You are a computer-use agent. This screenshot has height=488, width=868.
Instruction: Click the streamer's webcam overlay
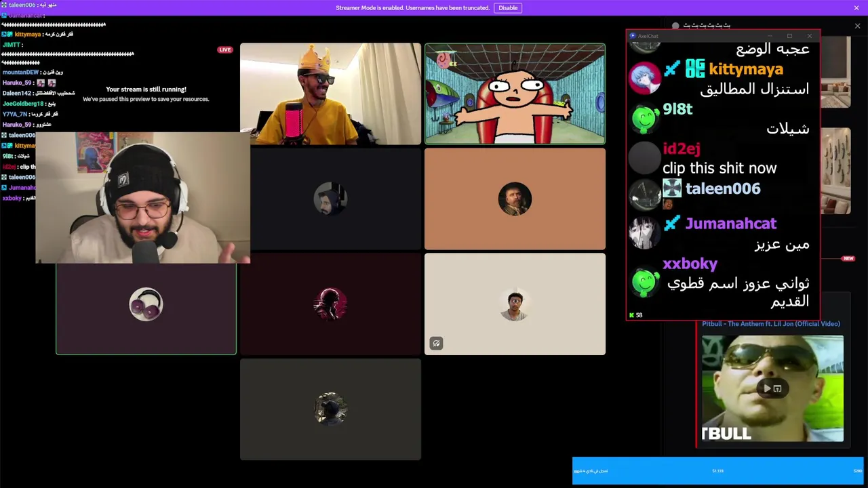142,198
